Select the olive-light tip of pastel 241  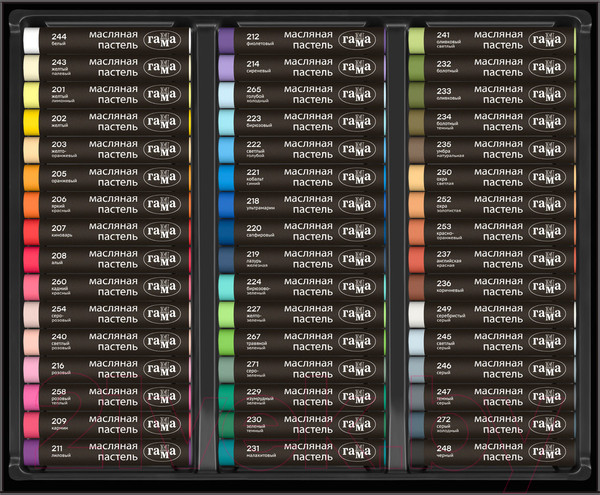coord(417,40)
